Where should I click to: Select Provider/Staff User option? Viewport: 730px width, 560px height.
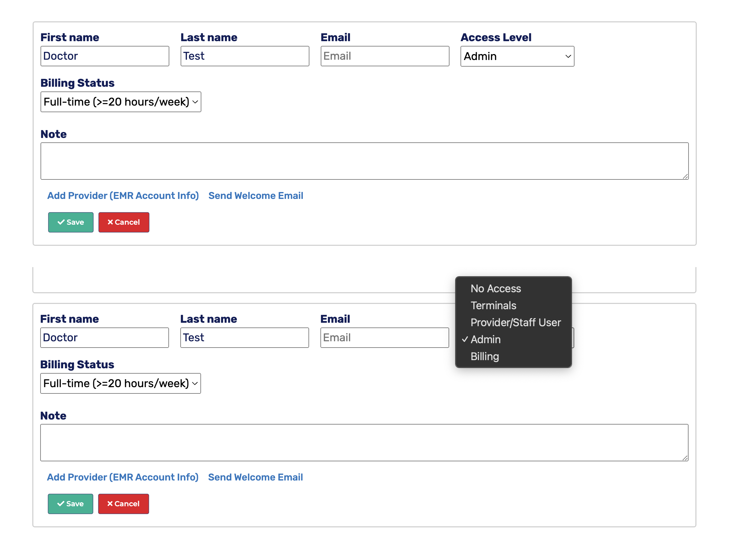pos(515,322)
